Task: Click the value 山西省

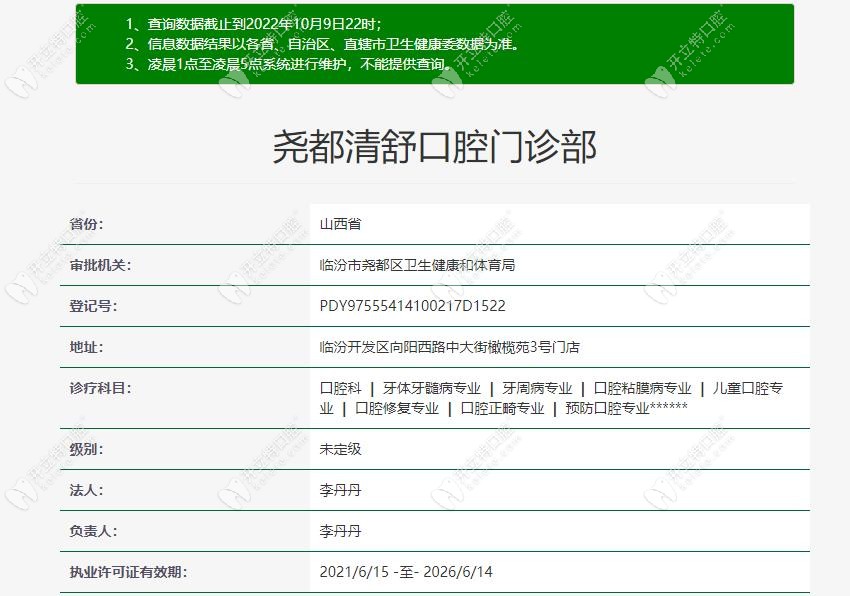Action: pos(340,224)
